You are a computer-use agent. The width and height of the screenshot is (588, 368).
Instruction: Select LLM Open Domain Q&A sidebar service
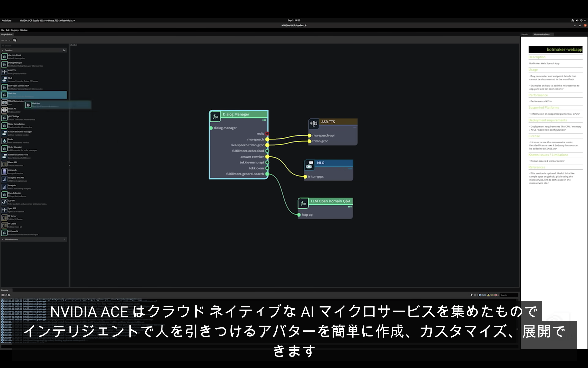point(34,87)
